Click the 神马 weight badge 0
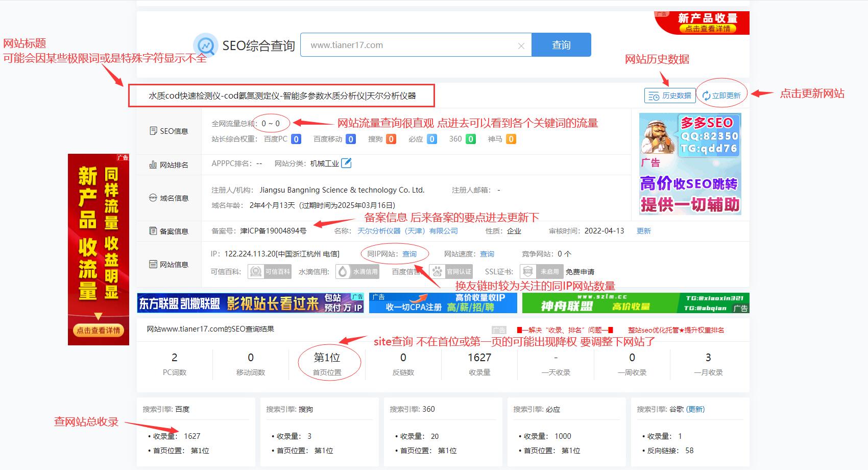868x470 pixels. click(x=511, y=139)
